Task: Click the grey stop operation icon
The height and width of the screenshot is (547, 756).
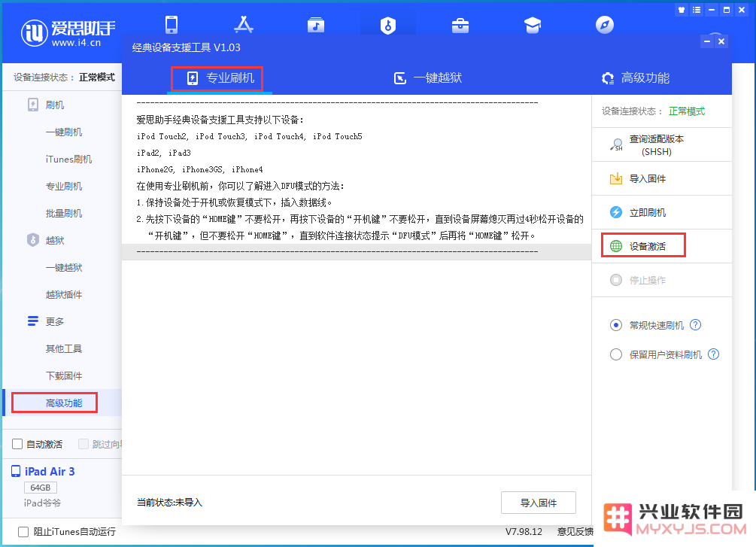Action: [616, 280]
